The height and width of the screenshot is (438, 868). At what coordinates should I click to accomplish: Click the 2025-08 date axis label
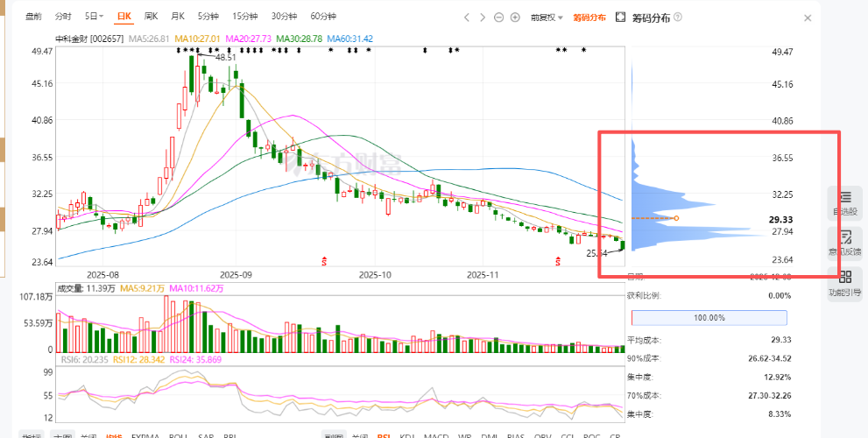tap(103, 275)
